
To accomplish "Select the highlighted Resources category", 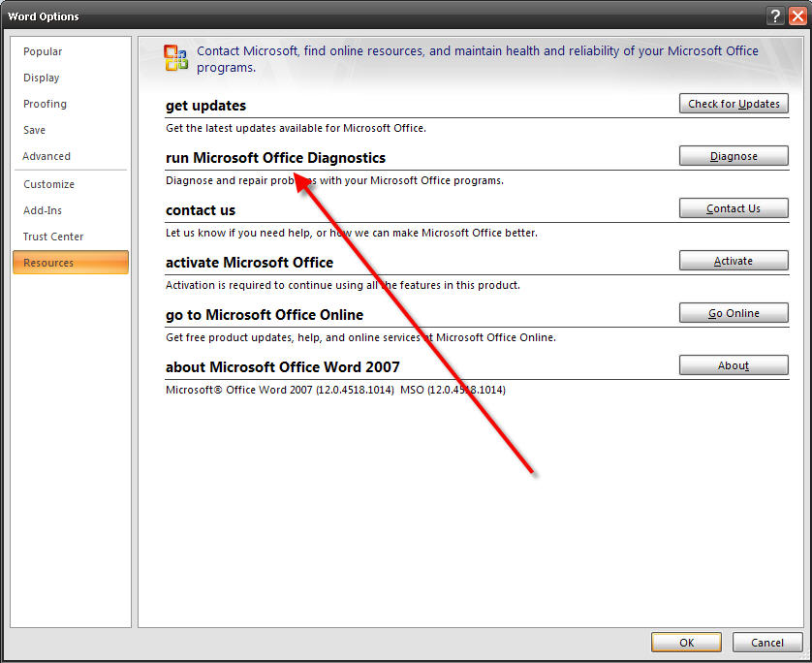I will click(x=71, y=262).
